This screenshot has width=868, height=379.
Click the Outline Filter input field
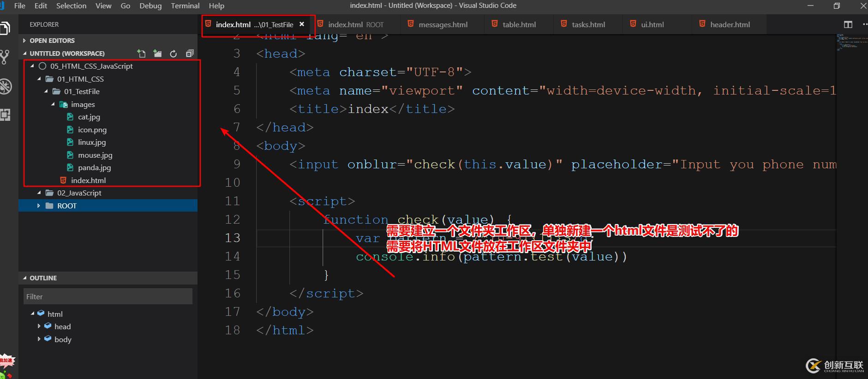tap(108, 296)
